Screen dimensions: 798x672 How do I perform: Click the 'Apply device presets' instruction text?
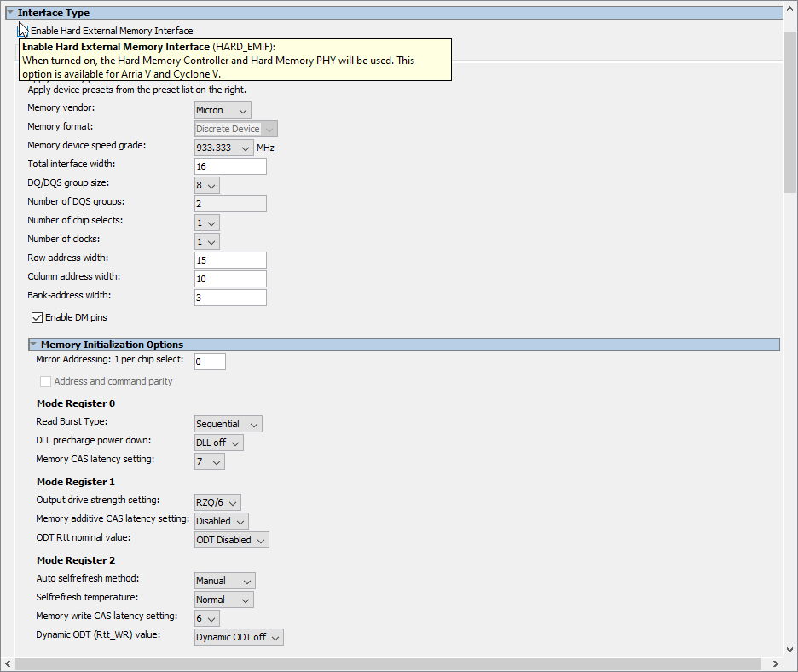137,90
